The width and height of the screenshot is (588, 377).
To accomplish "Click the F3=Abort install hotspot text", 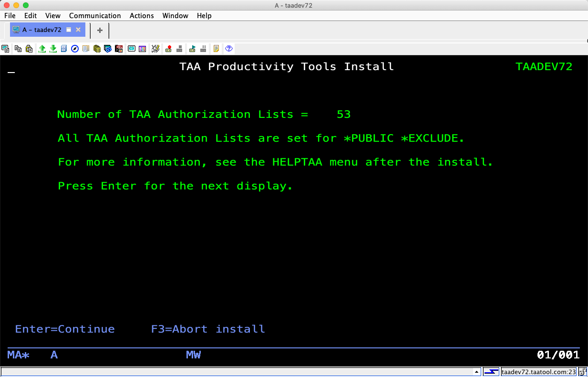I will coord(208,329).
